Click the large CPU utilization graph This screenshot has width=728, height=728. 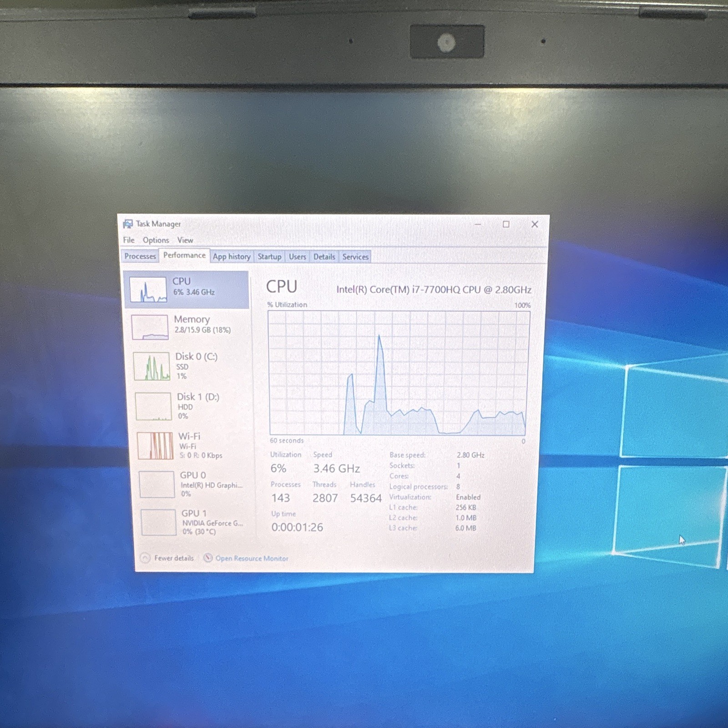pos(398,373)
